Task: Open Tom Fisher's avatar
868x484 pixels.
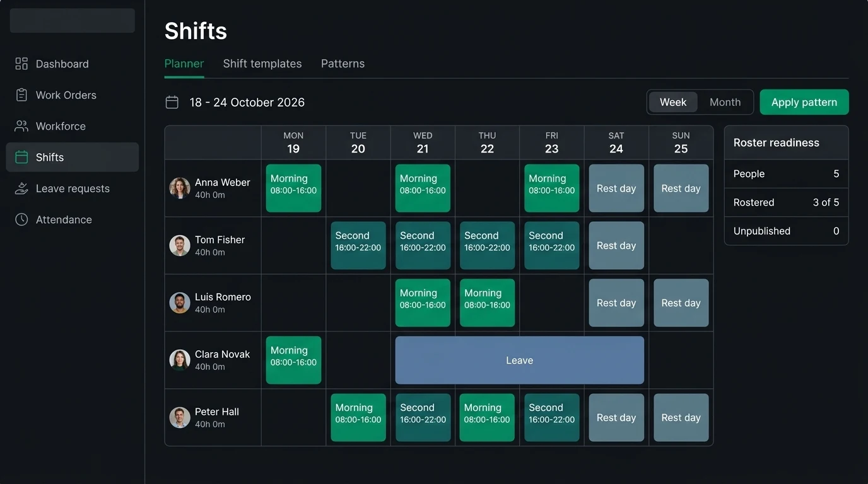Action: [180, 245]
